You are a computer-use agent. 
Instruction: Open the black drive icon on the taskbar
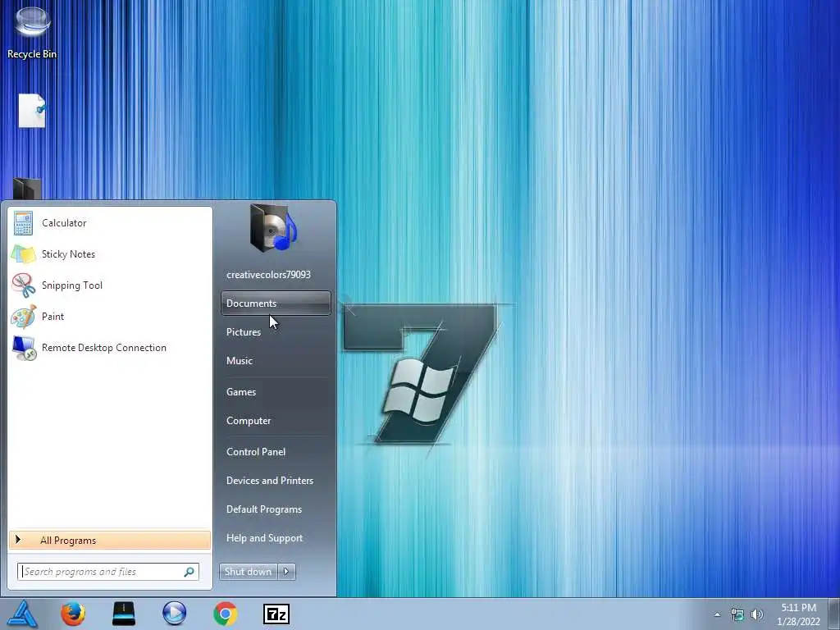coord(124,614)
